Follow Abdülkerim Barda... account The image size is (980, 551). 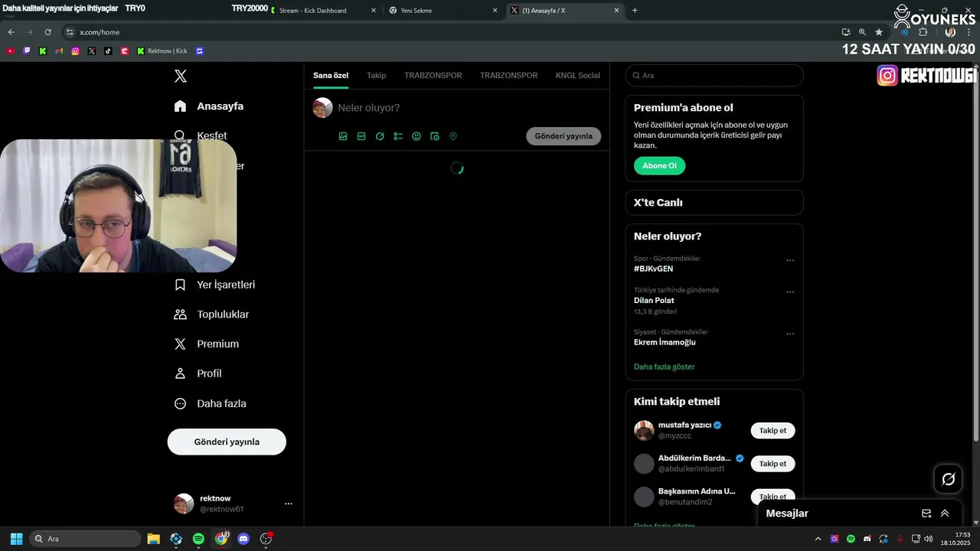(x=773, y=464)
